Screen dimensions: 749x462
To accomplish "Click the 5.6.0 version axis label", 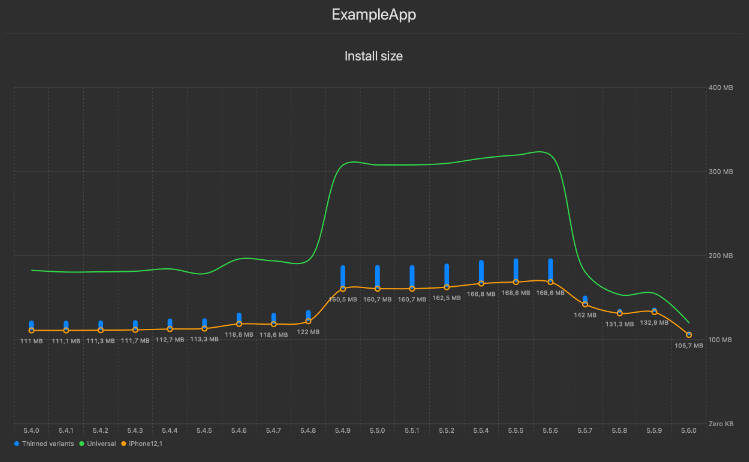I will [x=689, y=430].
